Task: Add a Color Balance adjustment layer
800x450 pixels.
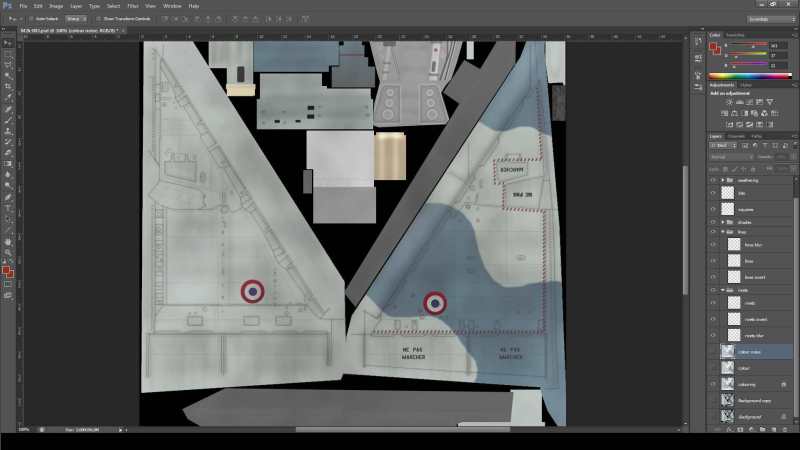Action: click(x=734, y=113)
